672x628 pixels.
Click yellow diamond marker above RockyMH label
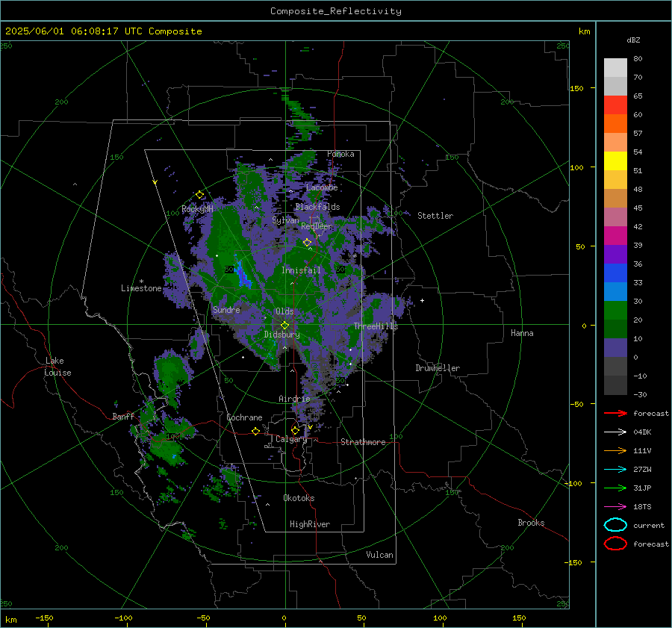click(199, 195)
